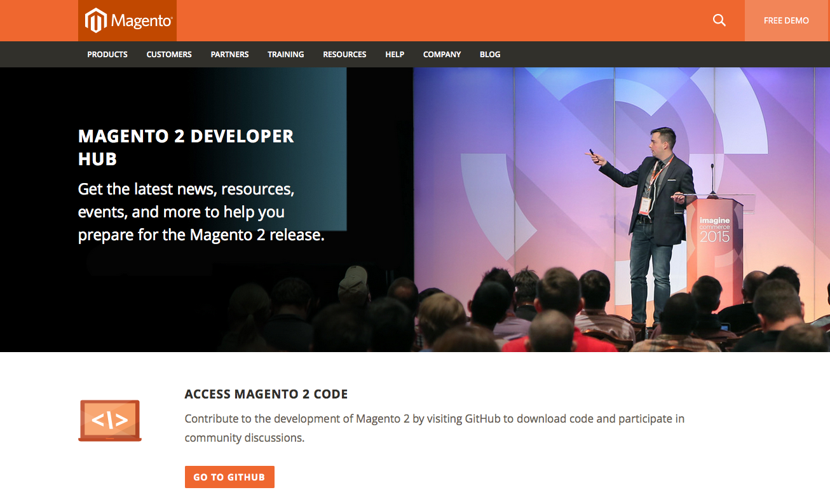Click the Magento 2 Developer Hub heading

[x=186, y=147]
